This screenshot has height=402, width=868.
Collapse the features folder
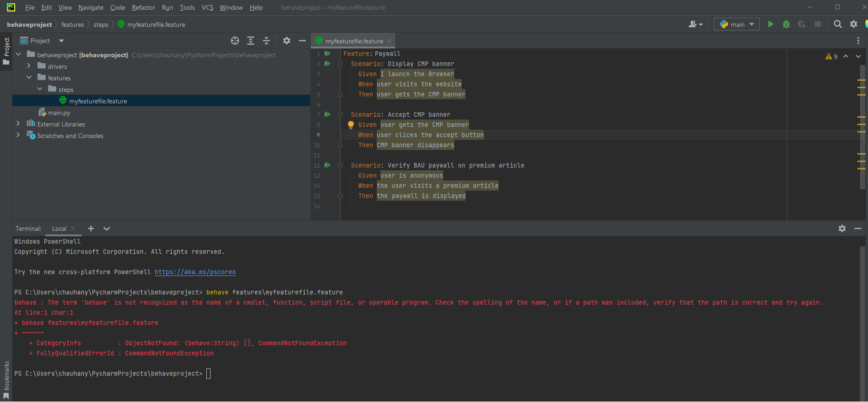[x=29, y=78]
